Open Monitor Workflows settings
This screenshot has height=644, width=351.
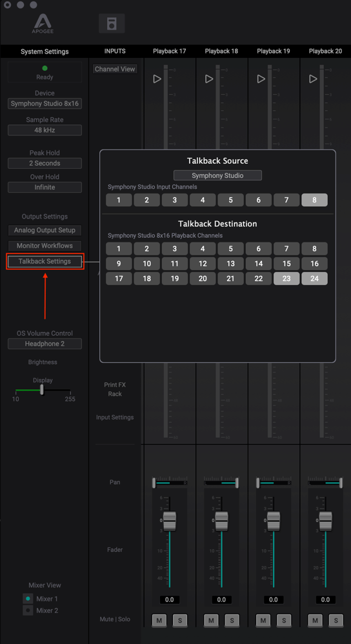(x=45, y=246)
